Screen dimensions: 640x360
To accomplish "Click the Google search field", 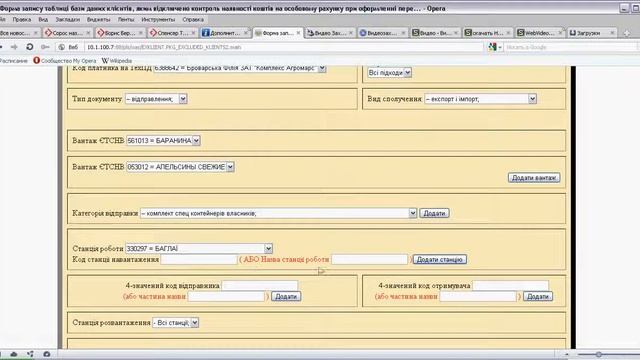I will [x=571, y=47].
